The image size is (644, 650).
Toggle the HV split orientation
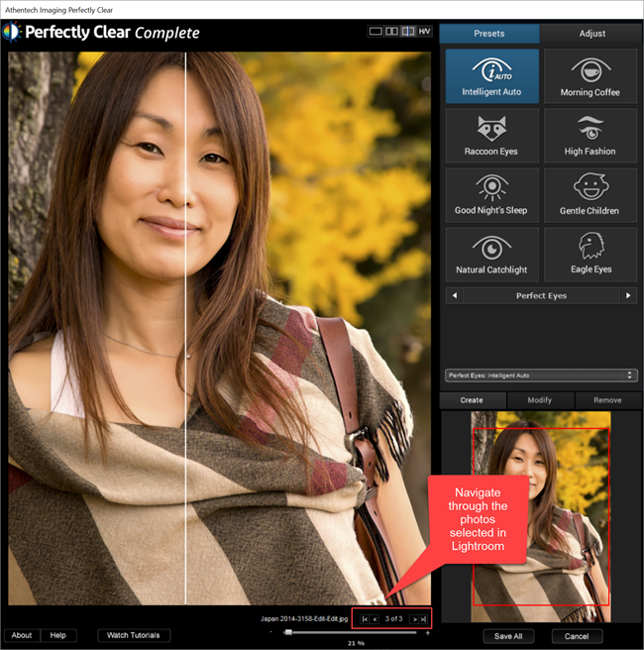424,32
